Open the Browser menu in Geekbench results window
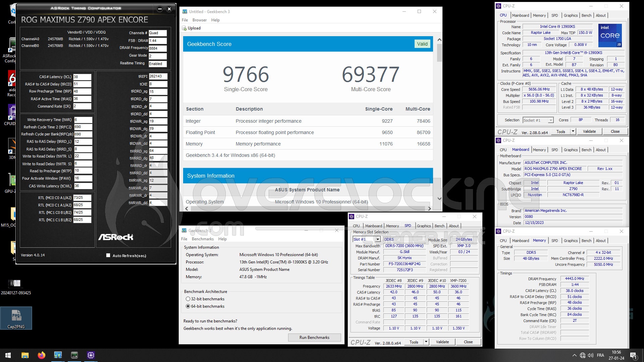 tap(199, 20)
